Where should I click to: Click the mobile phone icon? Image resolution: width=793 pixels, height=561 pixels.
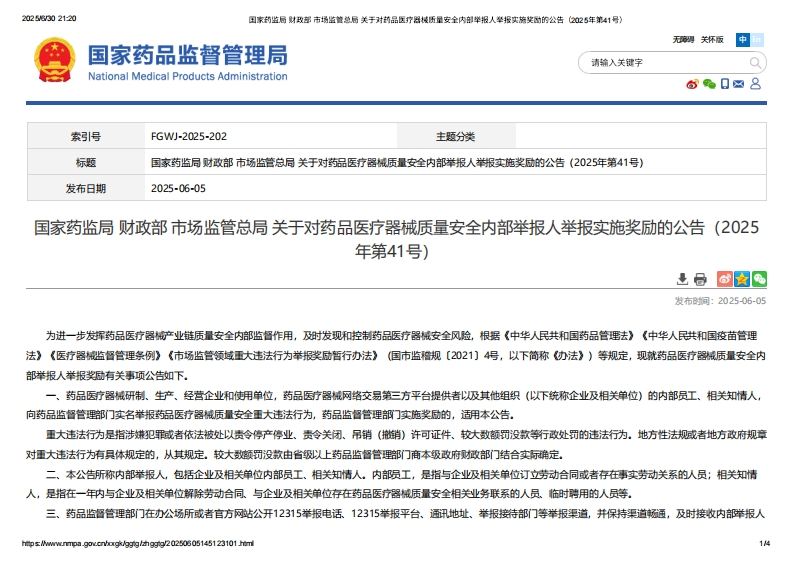tap(725, 84)
